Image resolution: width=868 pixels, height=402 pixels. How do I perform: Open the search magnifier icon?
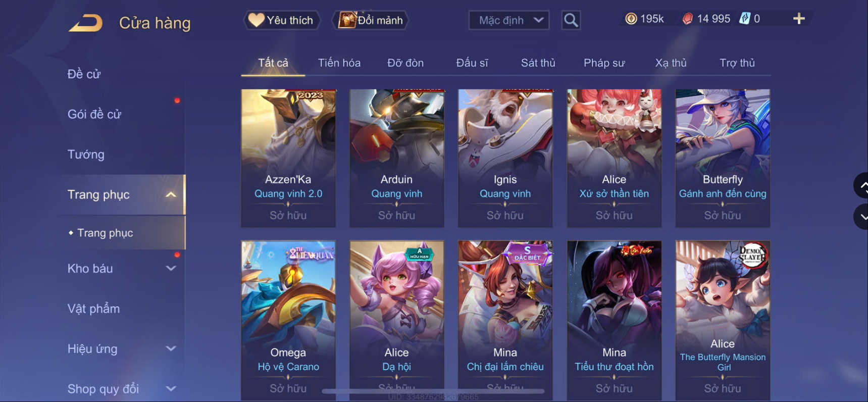(x=571, y=20)
